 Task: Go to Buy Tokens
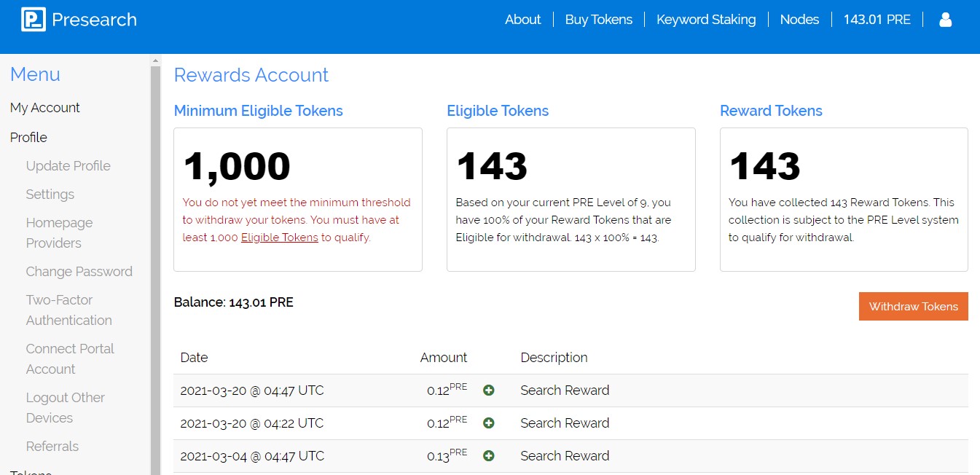tap(599, 20)
